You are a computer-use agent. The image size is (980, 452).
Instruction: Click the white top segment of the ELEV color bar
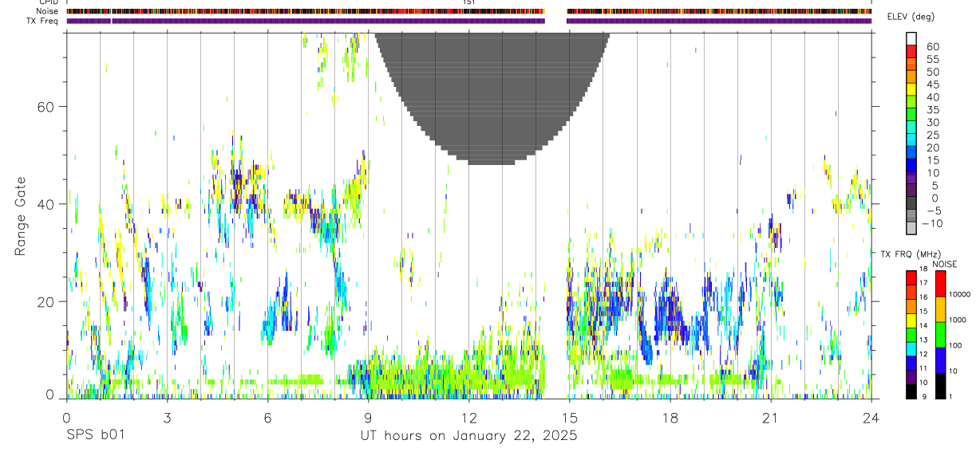pos(911,39)
